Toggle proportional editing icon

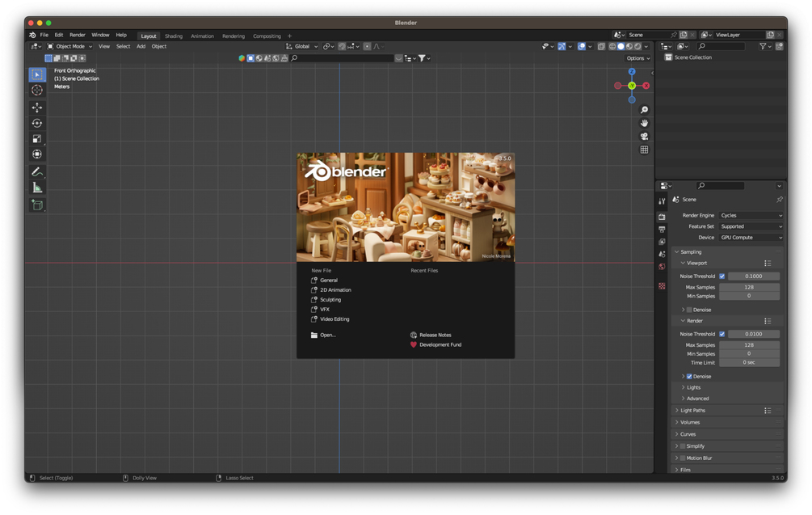367,46
